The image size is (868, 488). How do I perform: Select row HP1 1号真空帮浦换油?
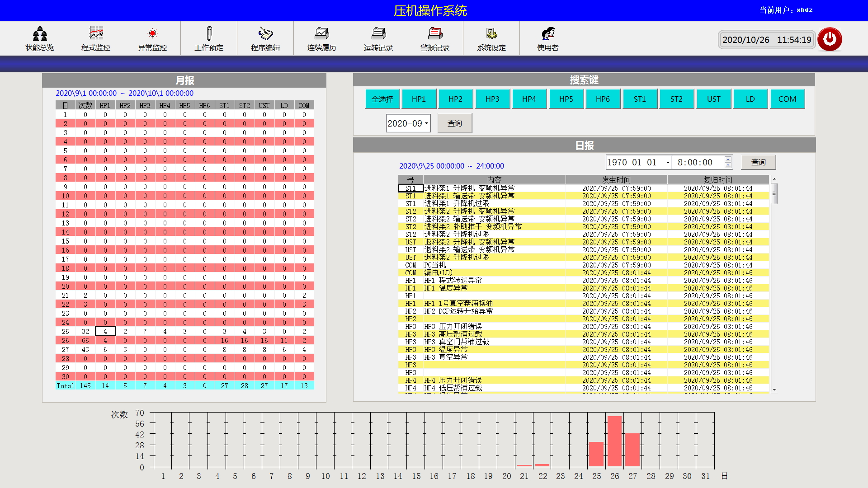click(x=584, y=303)
